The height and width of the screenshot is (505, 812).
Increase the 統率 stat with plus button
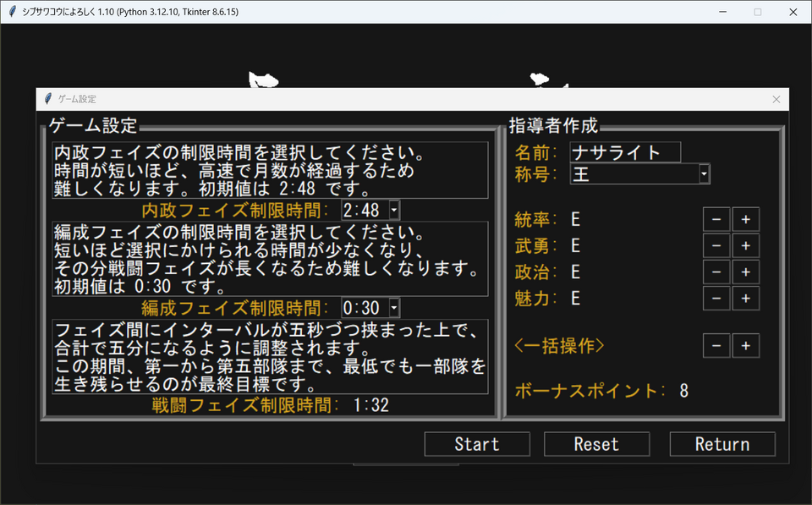[745, 220]
